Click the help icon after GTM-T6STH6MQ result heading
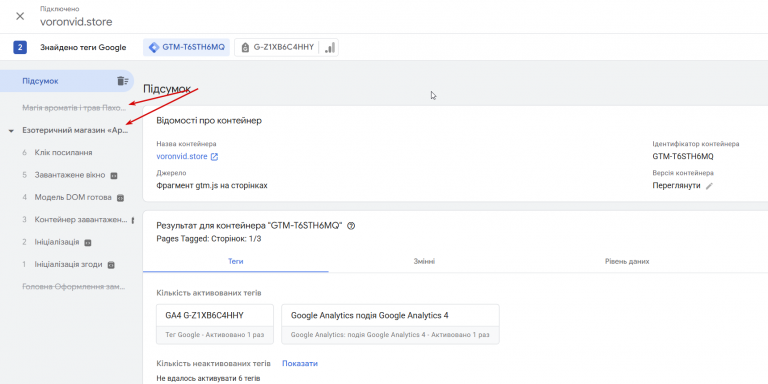The image size is (768, 384). point(351,226)
